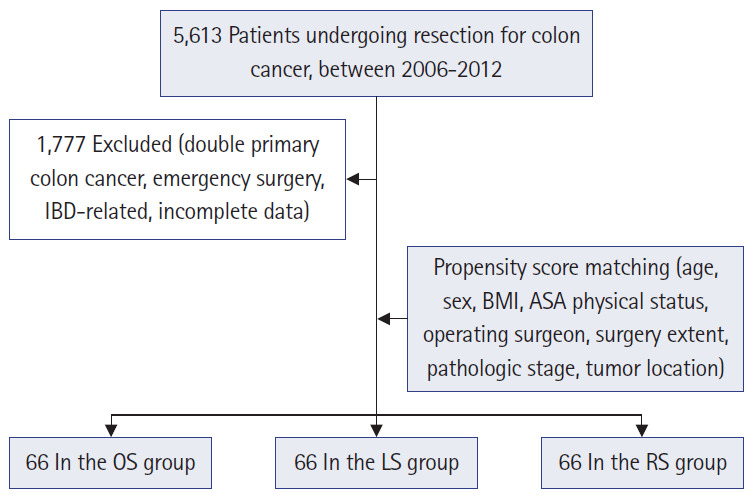The width and height of the screenshot is (753, 497).
Task: Click the Propensity score matching box
Action: tap(575, 319)
